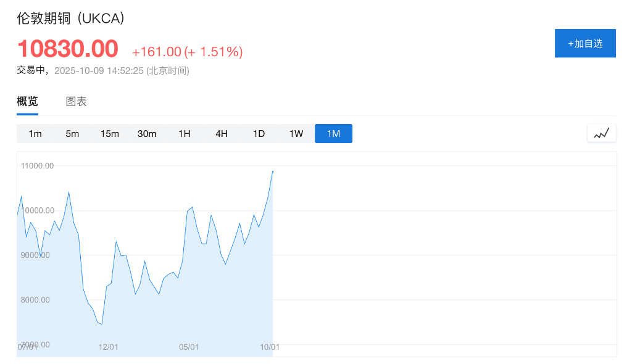This screenshot has width=632, height=364.
Task: Click the +加自选 watchlist button
Action: point(585,43)
